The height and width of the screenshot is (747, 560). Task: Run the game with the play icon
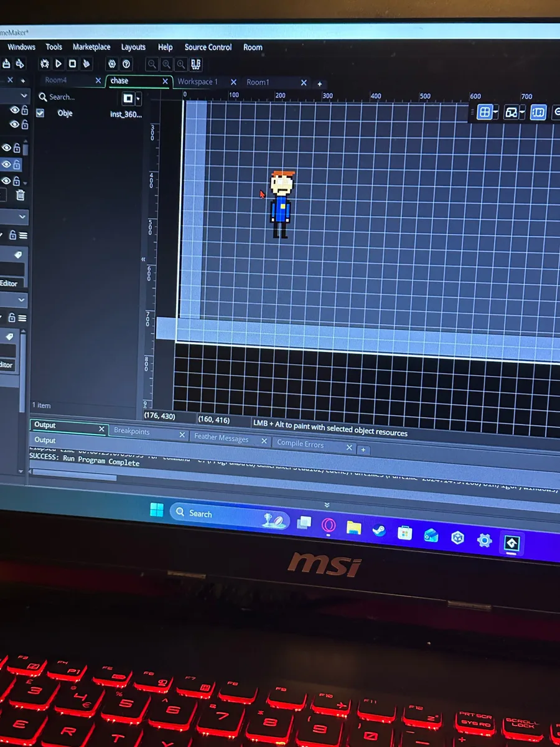pyautogui.click(x=58, y=63)
